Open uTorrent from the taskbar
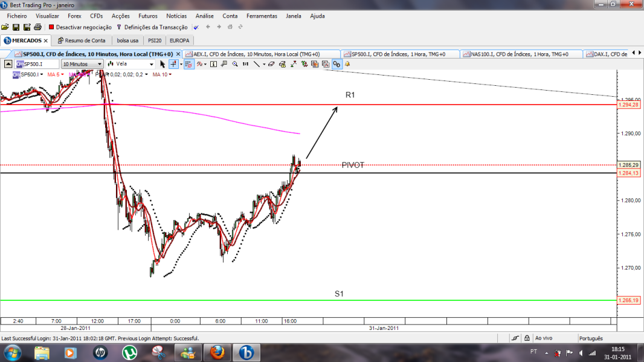This screenshot has height=362, width=644. [x=129, y=352]
